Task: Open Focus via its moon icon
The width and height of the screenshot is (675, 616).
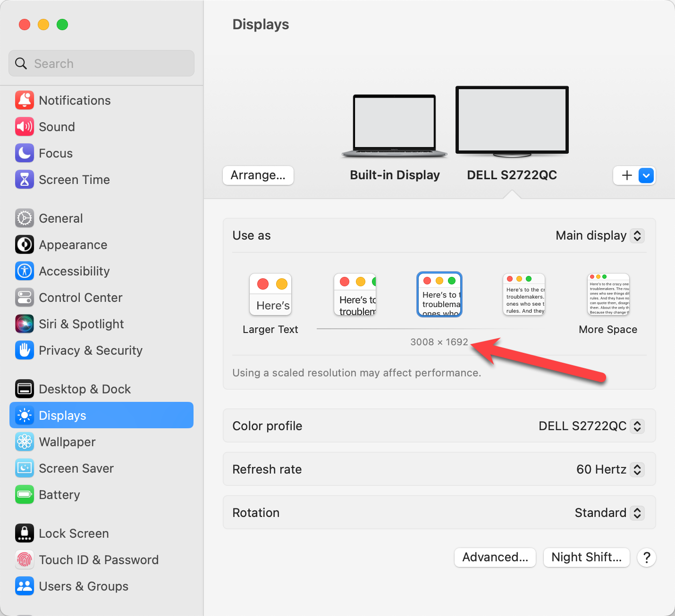Action: coord(25,153)
